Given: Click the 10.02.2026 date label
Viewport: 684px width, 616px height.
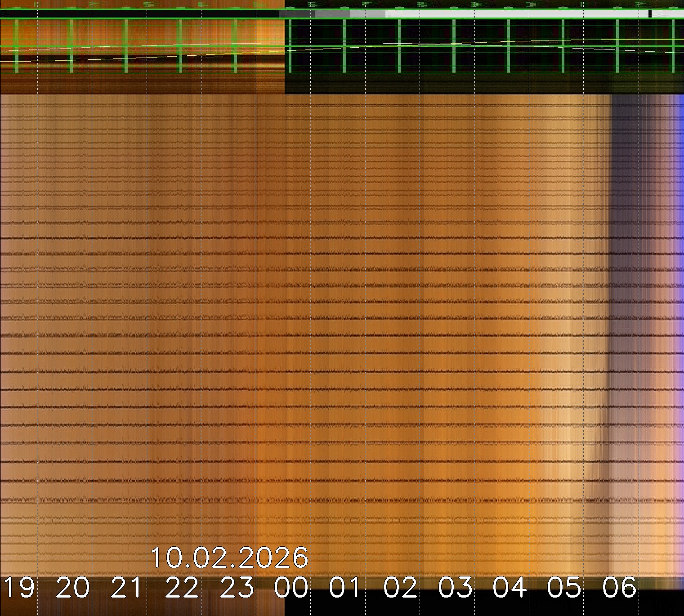Looking at the screenshot, I should click(229, 558).
